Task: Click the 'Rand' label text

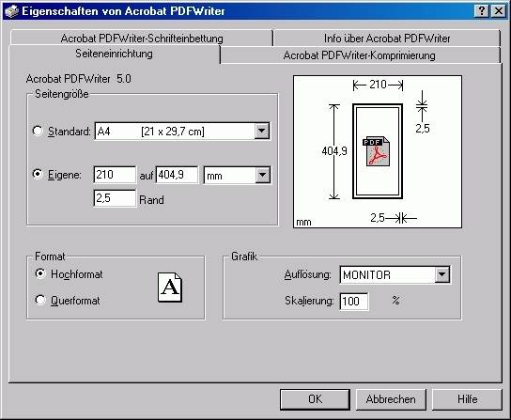Action: click(x=151, y=200)
